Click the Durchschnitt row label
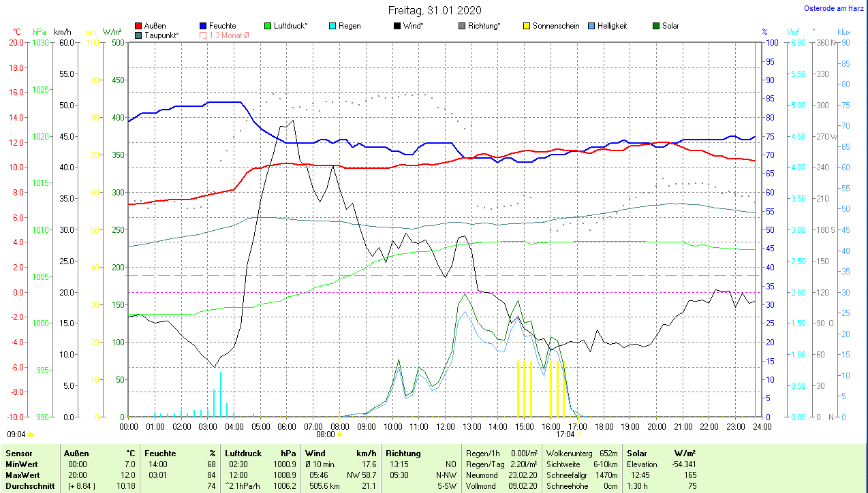868x493 pixels. 29,486
